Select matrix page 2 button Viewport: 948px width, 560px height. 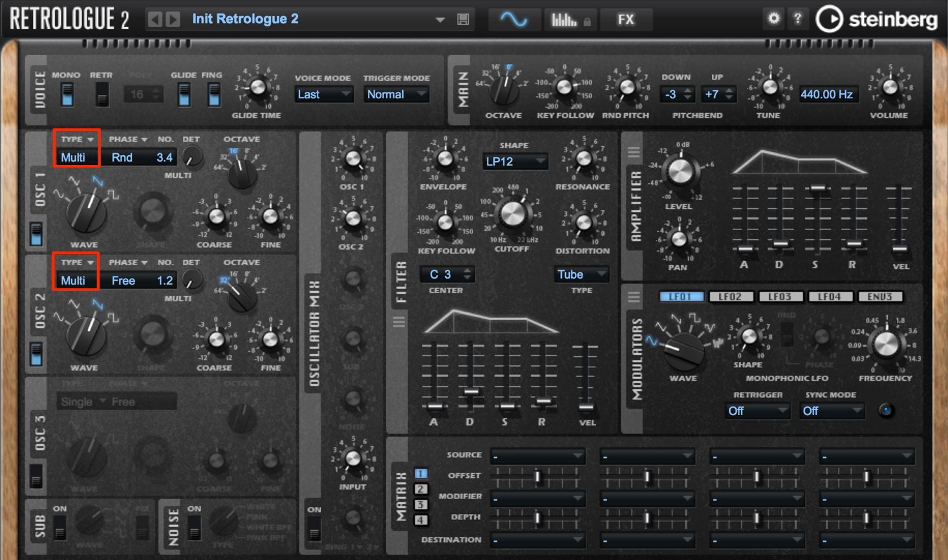pos(421,489)
